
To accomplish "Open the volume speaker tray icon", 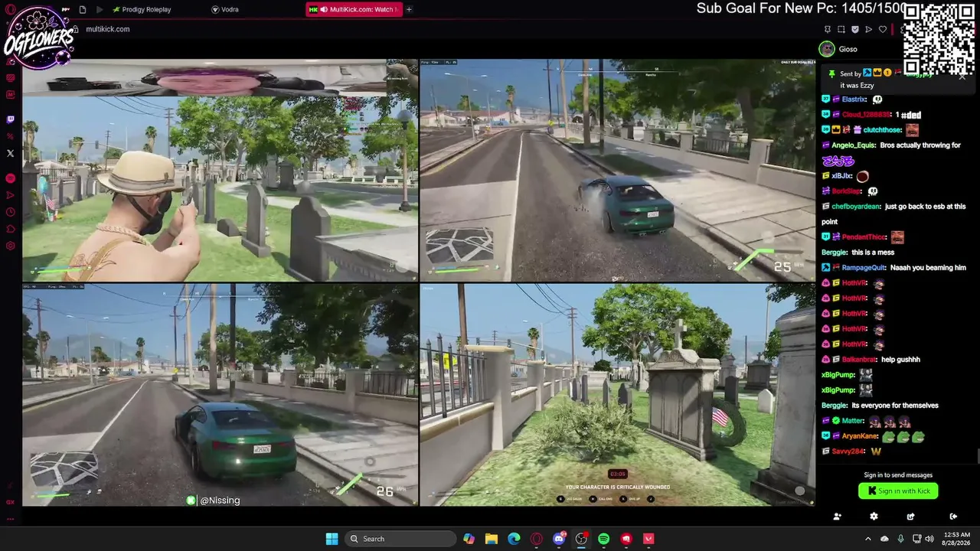I will click(929, 539).
